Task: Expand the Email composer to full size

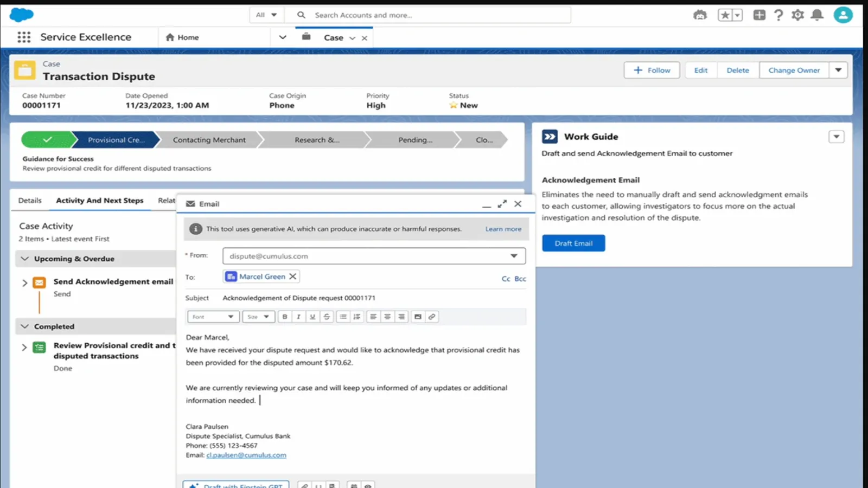Action: 502,204
